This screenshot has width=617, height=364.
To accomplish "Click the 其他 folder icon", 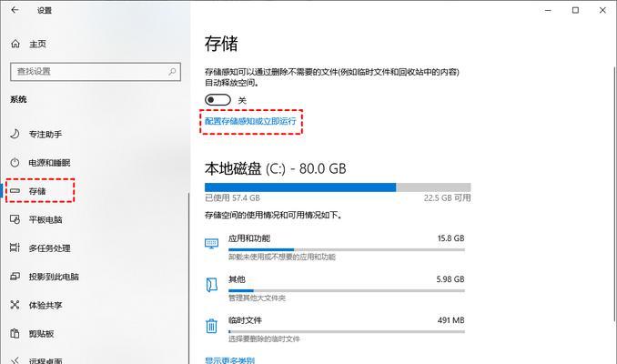I will coord(211,285).
